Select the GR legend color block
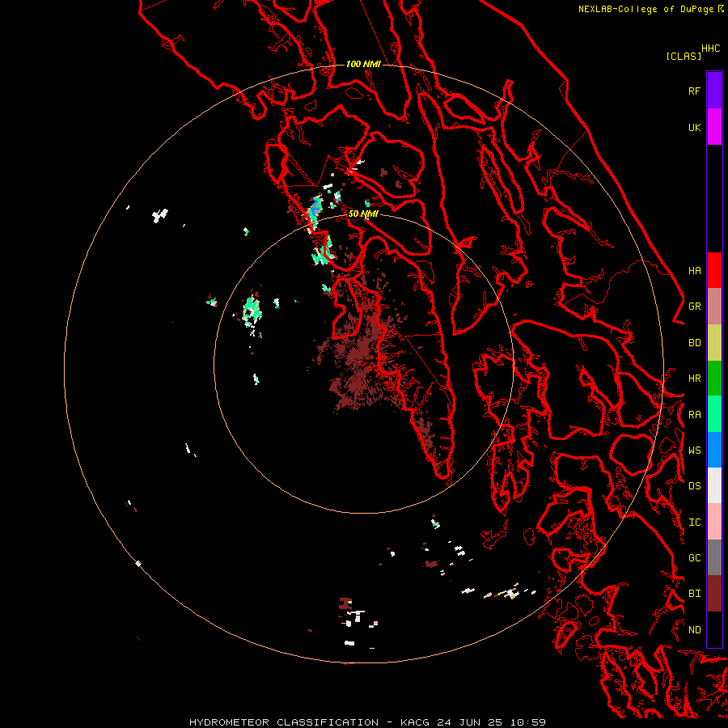728x728 pixels. click(x=714, y=307)
